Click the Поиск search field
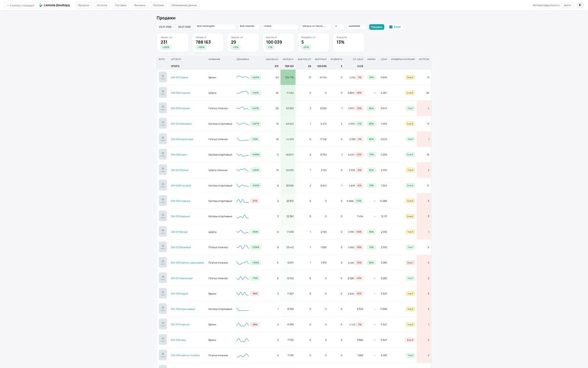Viewport: 588px width, 368px height. point(280,27)
